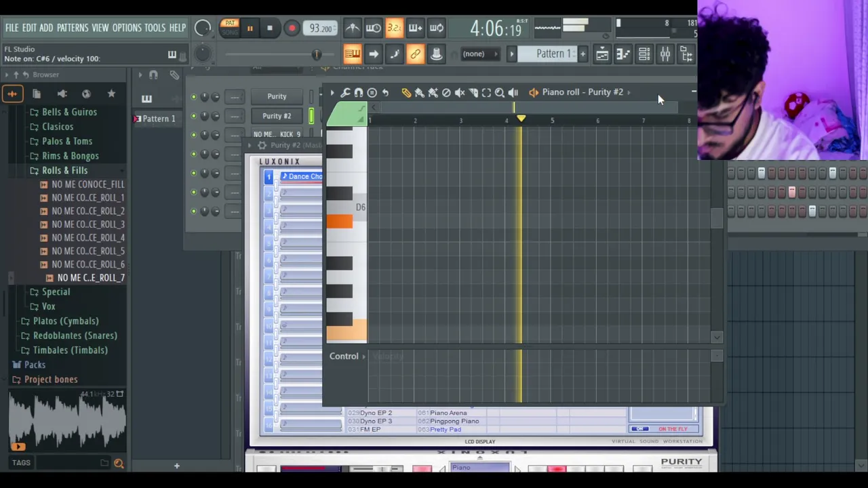Viewport: 868px width, 488px height.
Task: Enable wait for input before recording
Action: coord(373,28)
